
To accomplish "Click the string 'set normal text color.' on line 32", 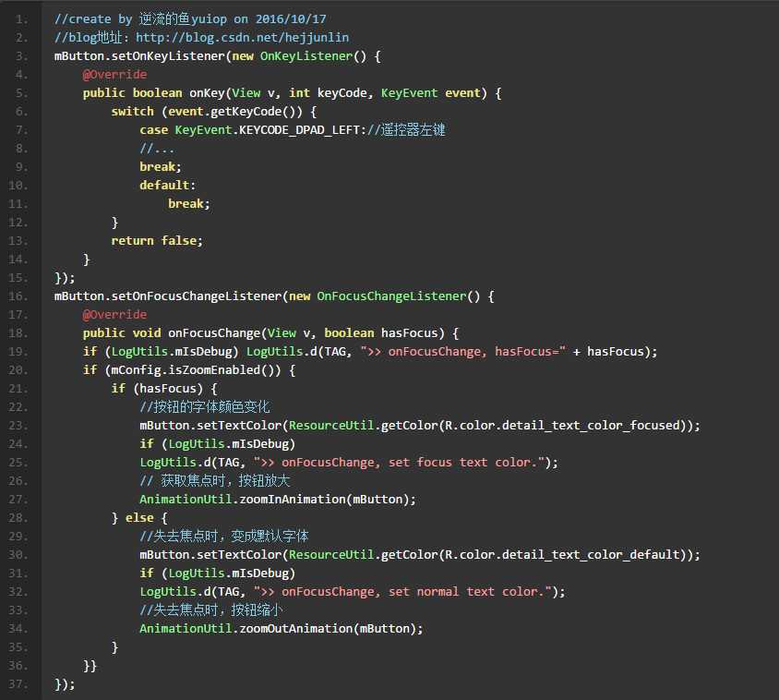I will [466, 592].
